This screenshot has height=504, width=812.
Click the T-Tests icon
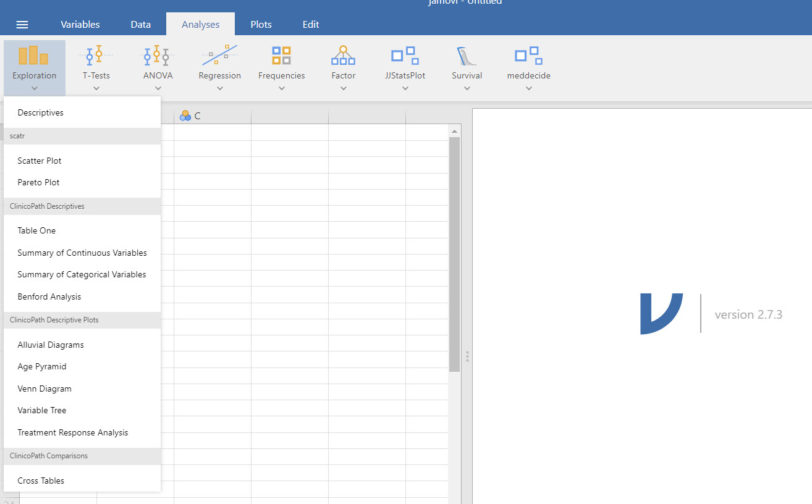point(96,55)
